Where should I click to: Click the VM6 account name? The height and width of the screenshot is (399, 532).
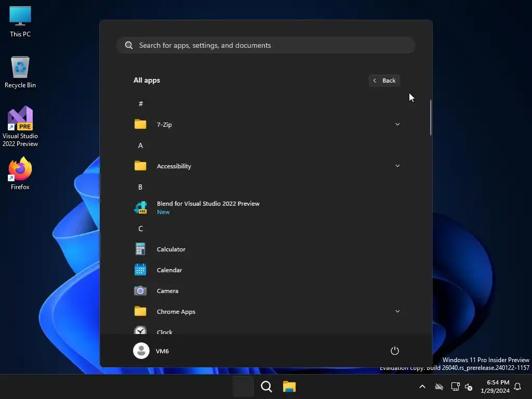[x=162, y=351]
